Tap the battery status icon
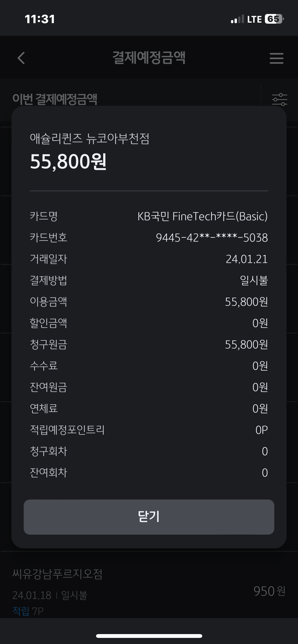The height and width of the screenshot is (644, 298). pyautogui.click(x=274, y=19)
